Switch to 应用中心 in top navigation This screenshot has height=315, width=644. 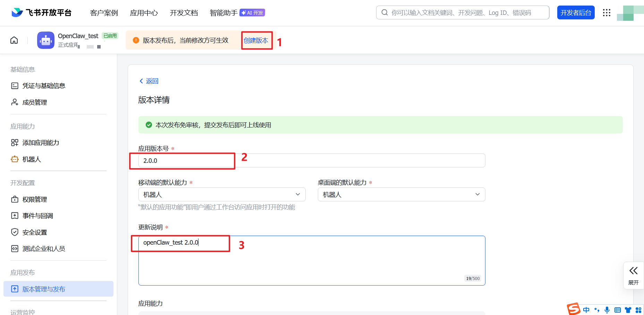point(144,12)
